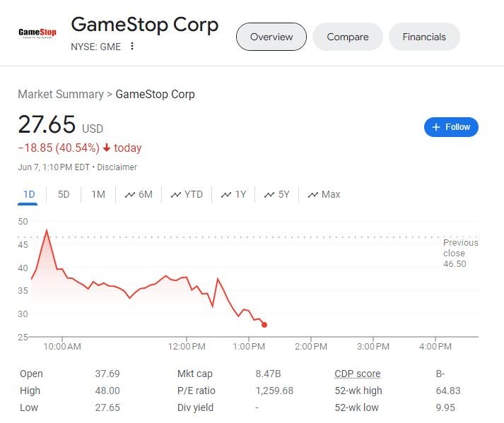Switch to the 5D chart tab
504x423 pixels.
tap(64, 194)
